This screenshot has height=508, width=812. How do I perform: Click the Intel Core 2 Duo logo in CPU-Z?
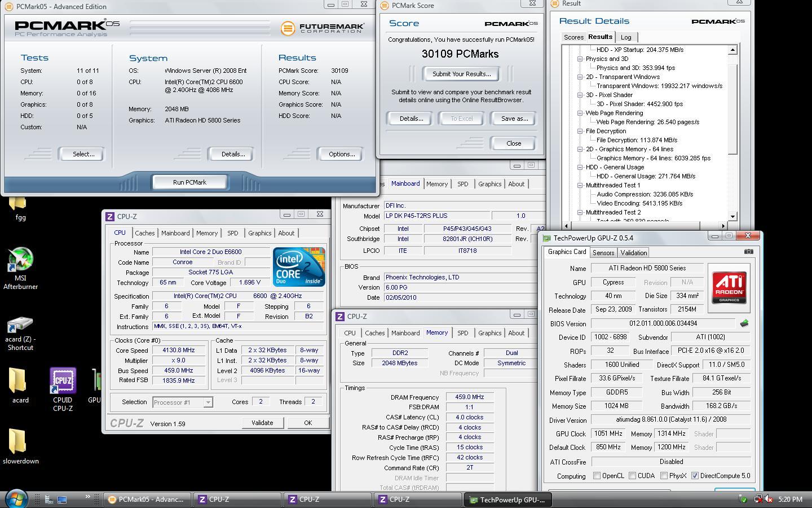coord(299,266)
